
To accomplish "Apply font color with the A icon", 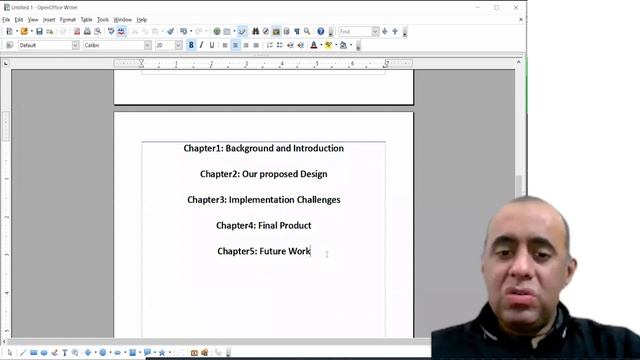I will (x=313, y=45).
